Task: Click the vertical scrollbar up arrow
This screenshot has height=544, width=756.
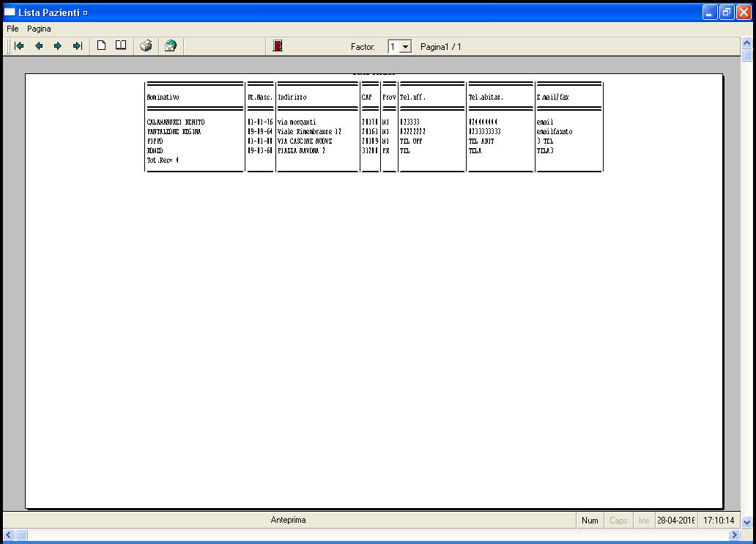Action: click(x=746, y=43)
